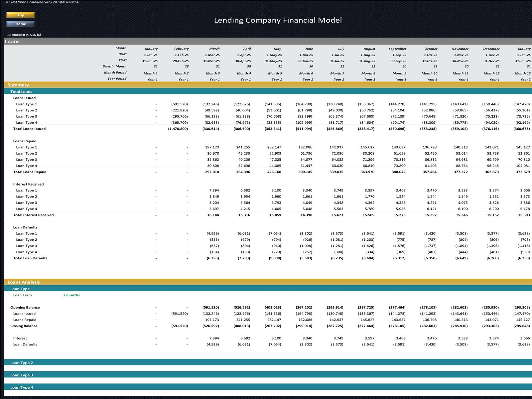Select the 3 months loan term cell

71,295
